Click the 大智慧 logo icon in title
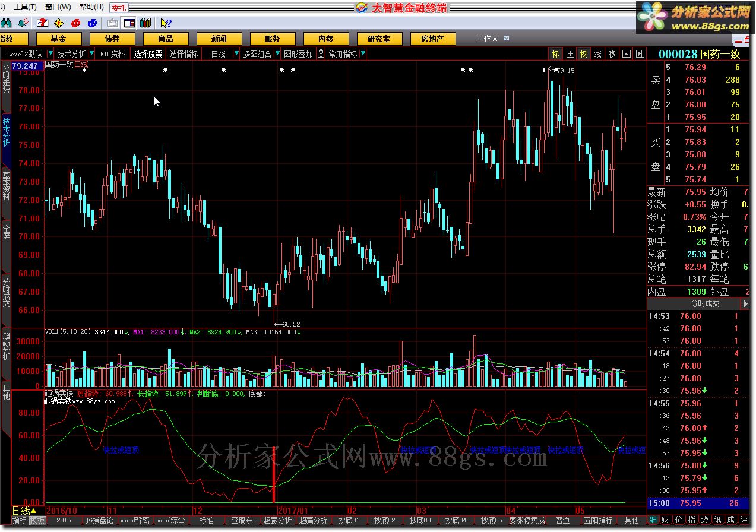756x532 pixels. (x=362, y=8)
